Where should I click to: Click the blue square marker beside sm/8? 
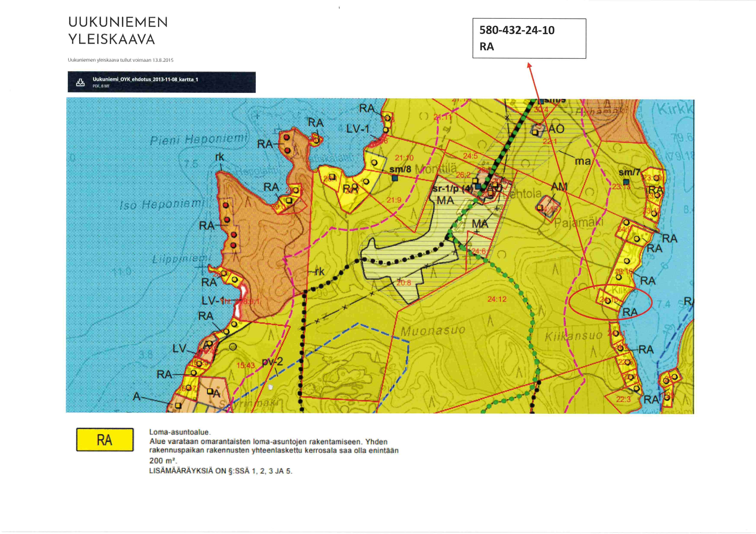(x=395, y=178)
